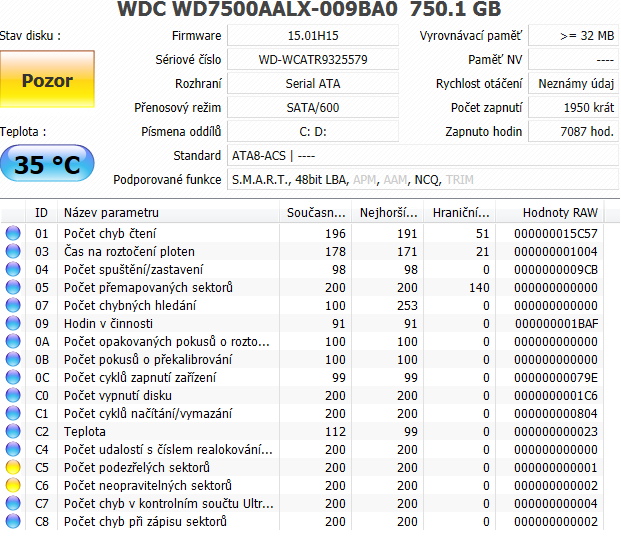Click the Přenosový režim field SATA/600
621x540 pixels.
pos(313,107)
